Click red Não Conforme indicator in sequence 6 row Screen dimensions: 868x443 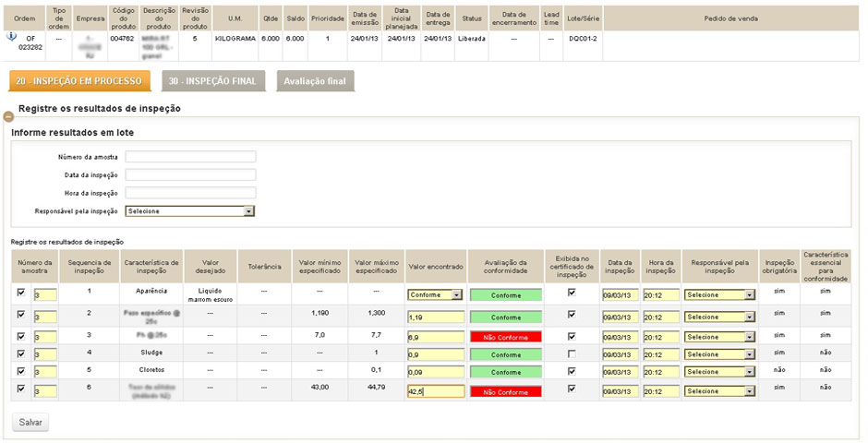(506, 392)
